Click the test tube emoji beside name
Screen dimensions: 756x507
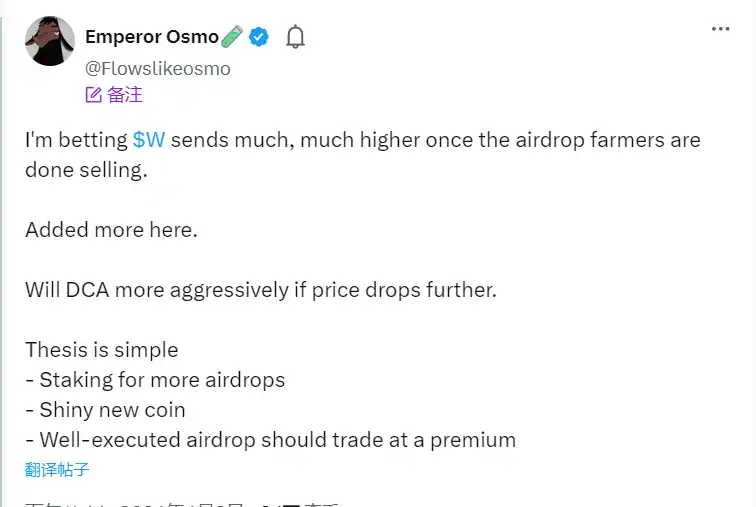[x=233, y=37]
